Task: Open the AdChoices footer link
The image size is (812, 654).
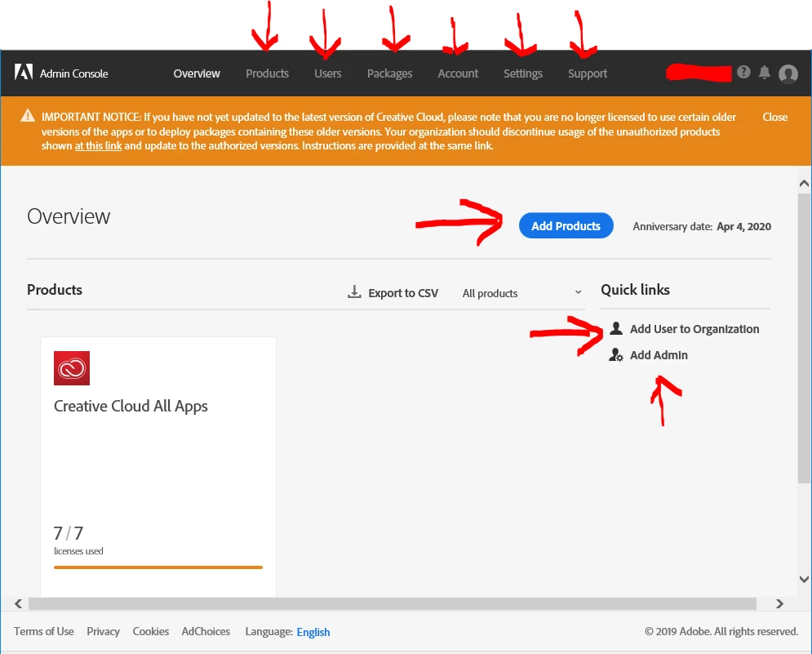Action: pos(206,631)
